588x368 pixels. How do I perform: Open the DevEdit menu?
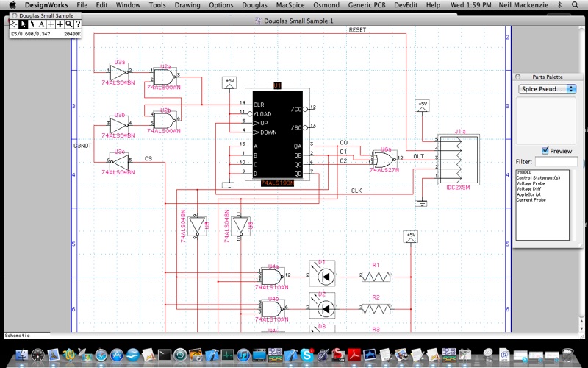click(x=406, y=5)
